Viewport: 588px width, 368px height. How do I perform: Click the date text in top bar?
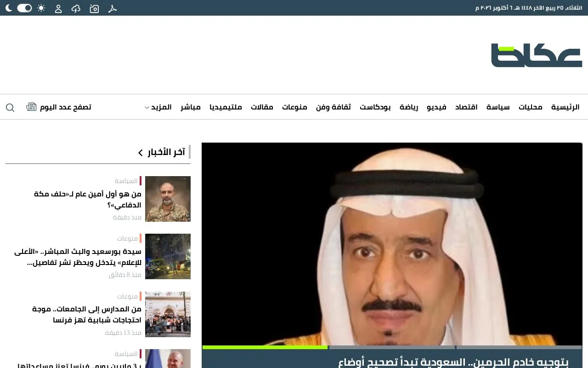pos(529,8)
